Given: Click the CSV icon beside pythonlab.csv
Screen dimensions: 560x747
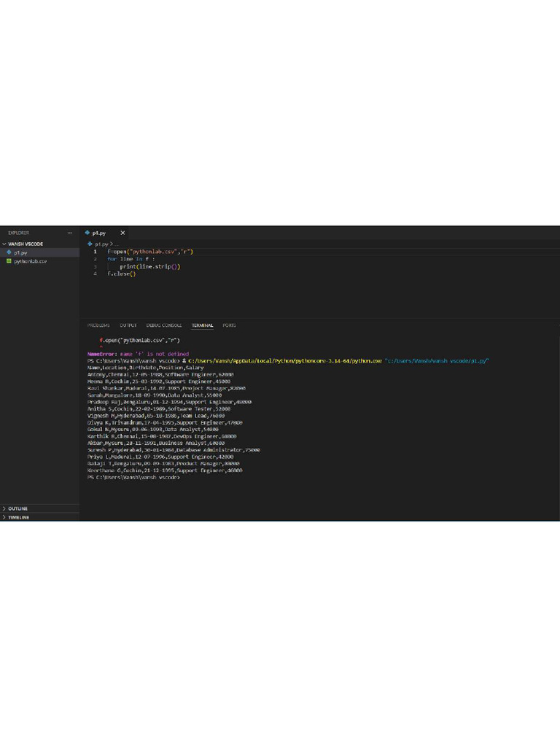Looking at the screenshot, I should coord(9,261).
